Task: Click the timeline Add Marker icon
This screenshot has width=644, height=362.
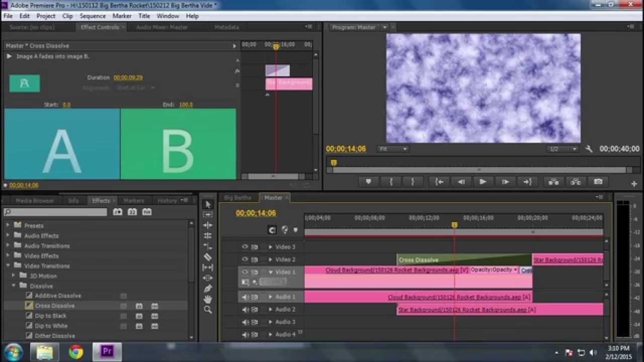Action: 295,230
